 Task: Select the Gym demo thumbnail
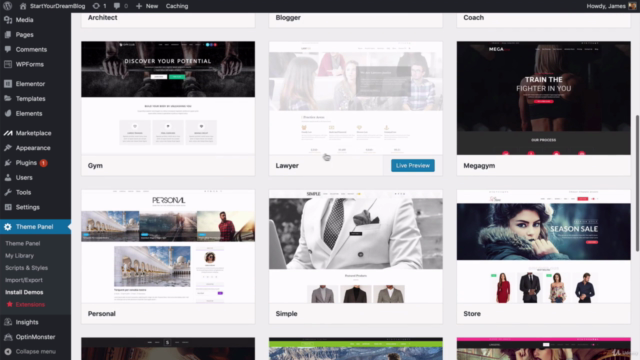[x=168, y=98]
